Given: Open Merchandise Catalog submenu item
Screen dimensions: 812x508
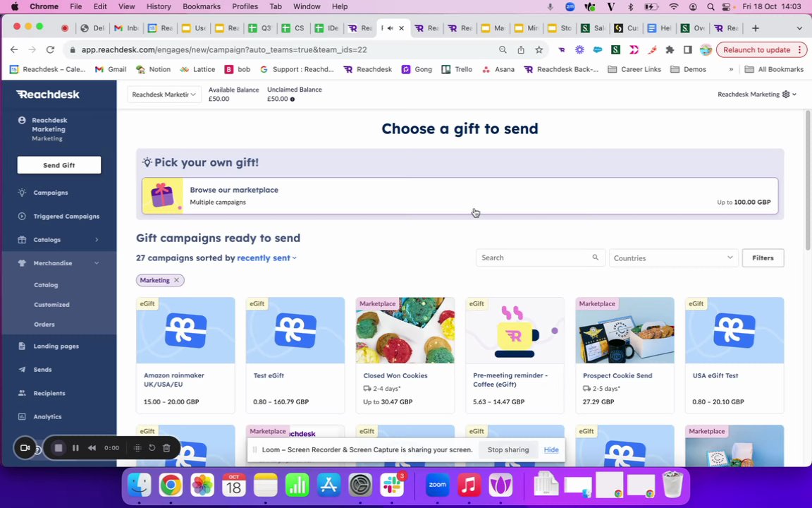Looking at the screenshot, I should (x=46, y=284).
